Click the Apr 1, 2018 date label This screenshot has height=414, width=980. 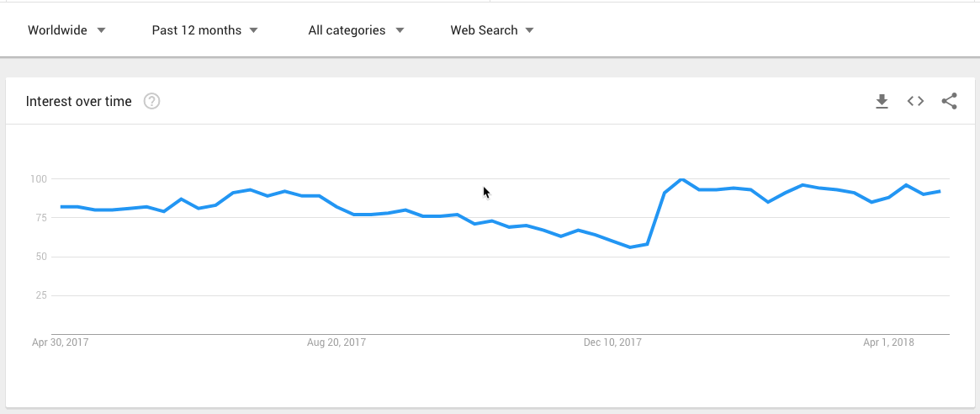(x=889, y=342)
